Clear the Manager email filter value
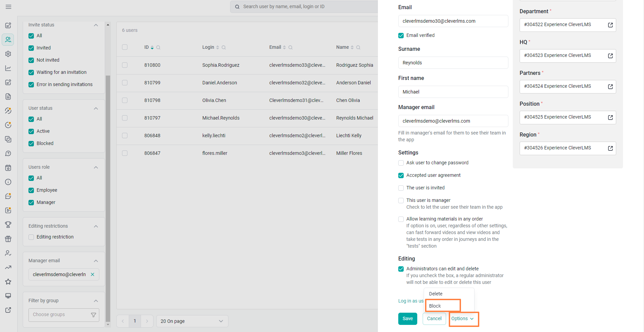Viewport: 644px width, 332px height. click(x=93, y=274)
